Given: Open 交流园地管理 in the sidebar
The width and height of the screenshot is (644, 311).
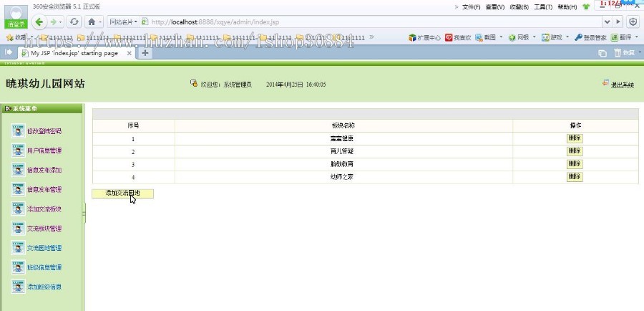Looking at the screenshot, I should pos(44,248).
